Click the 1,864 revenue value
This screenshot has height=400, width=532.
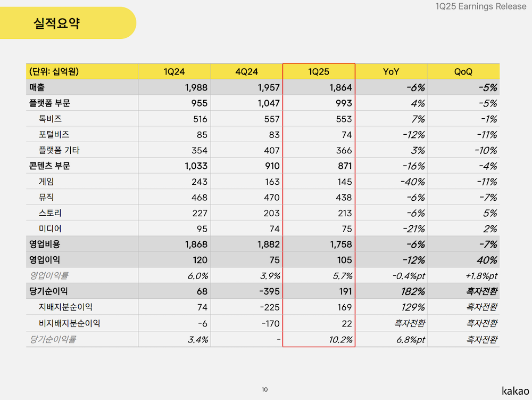point(340,87)
